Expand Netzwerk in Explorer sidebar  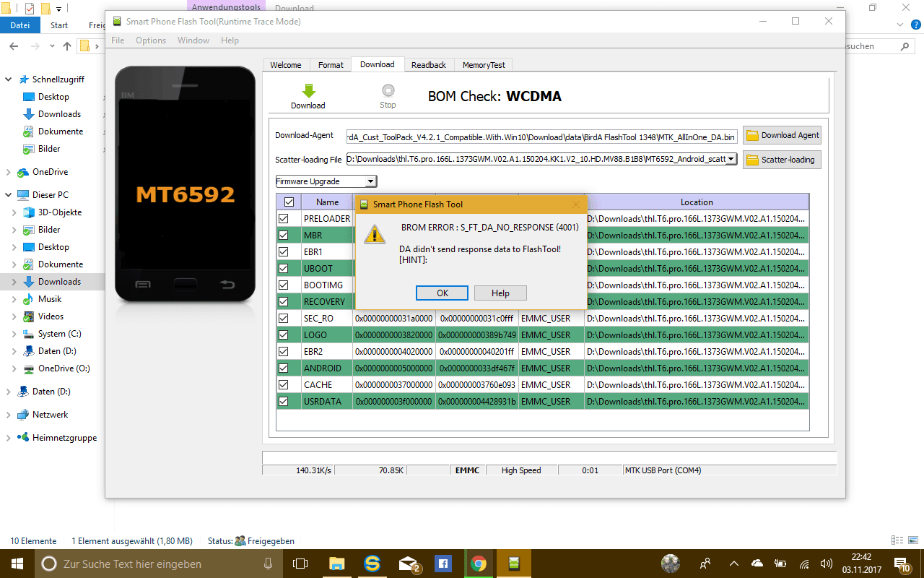tap(9, 415)
